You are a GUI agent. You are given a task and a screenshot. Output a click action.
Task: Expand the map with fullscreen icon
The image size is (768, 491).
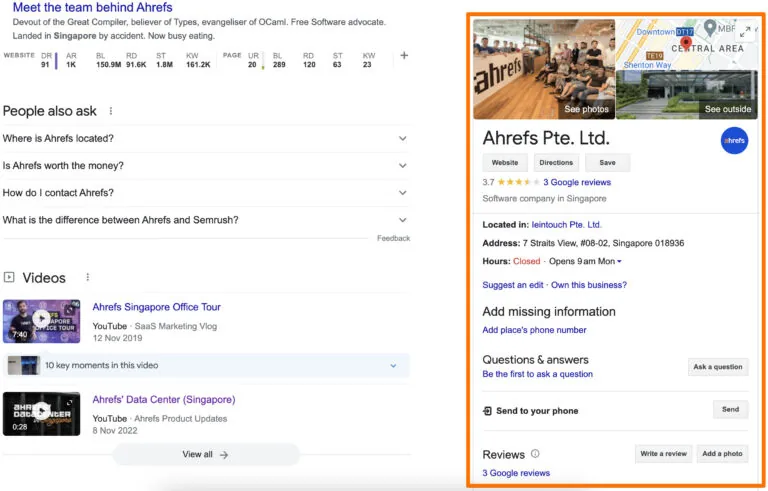point(745,32)
